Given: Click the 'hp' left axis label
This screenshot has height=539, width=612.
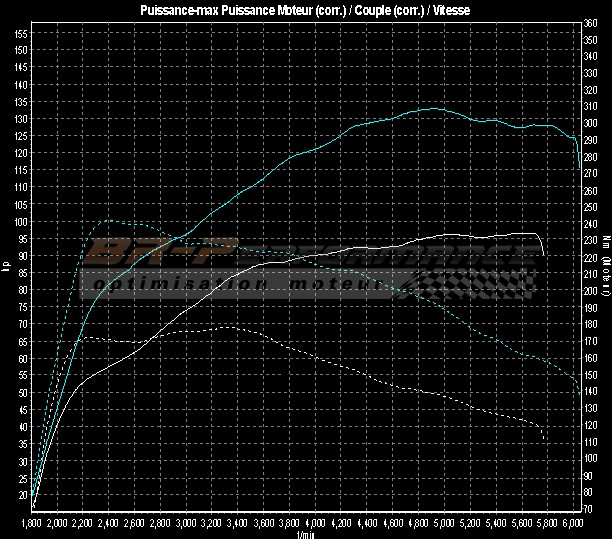Looking at the screenshot, I should (x=7, y=265).
